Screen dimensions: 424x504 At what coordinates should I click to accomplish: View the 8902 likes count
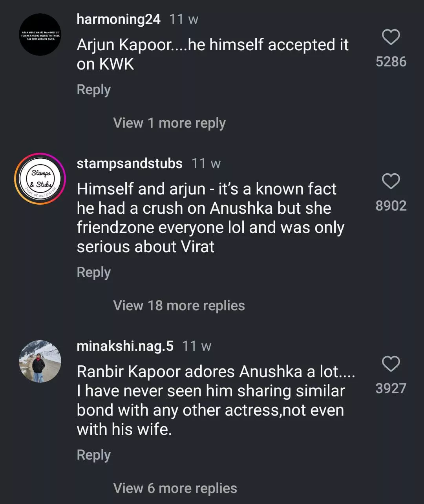pos(391,206)
